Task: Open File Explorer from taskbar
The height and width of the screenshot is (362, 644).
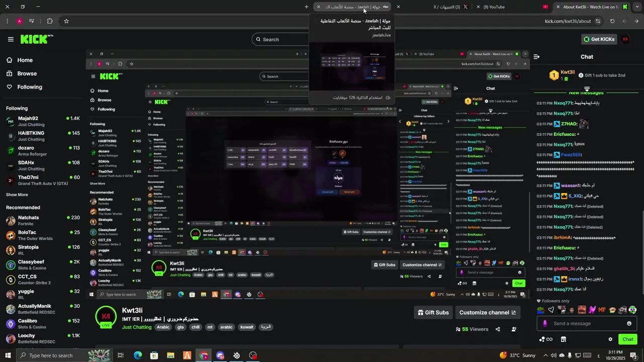Action: (171, 355)
